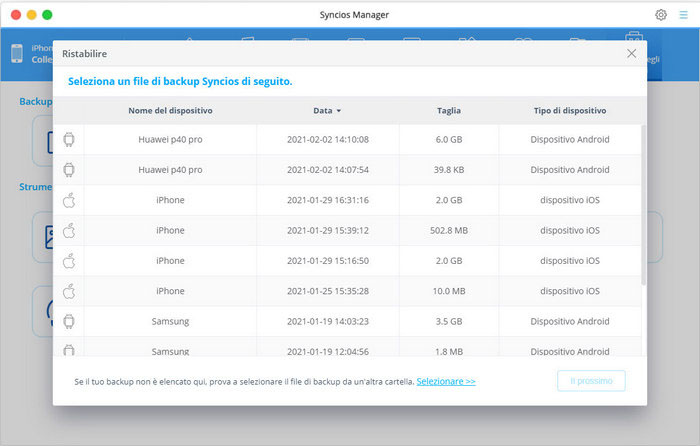700x446 pixels.
Task: Click date 2021-01-19 14:03:23
Action: tap(328, 321)
